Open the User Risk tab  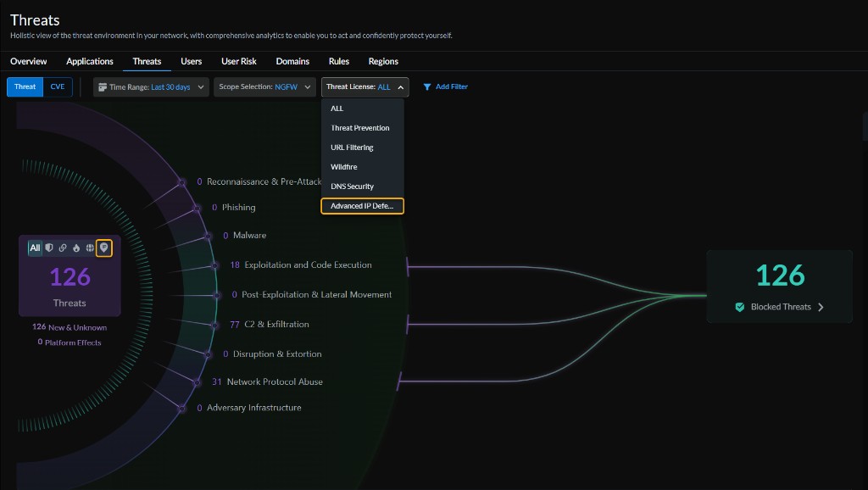(238, 61)
